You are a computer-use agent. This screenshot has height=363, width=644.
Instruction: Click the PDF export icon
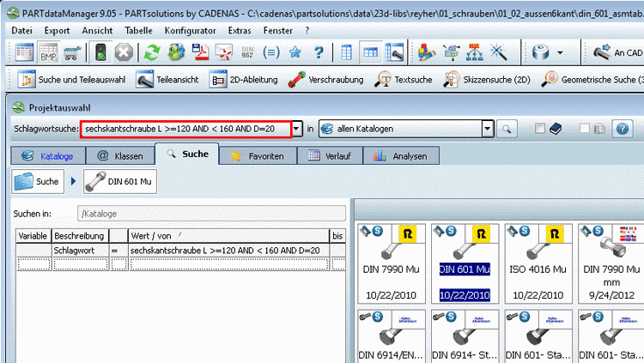(200, 52)
